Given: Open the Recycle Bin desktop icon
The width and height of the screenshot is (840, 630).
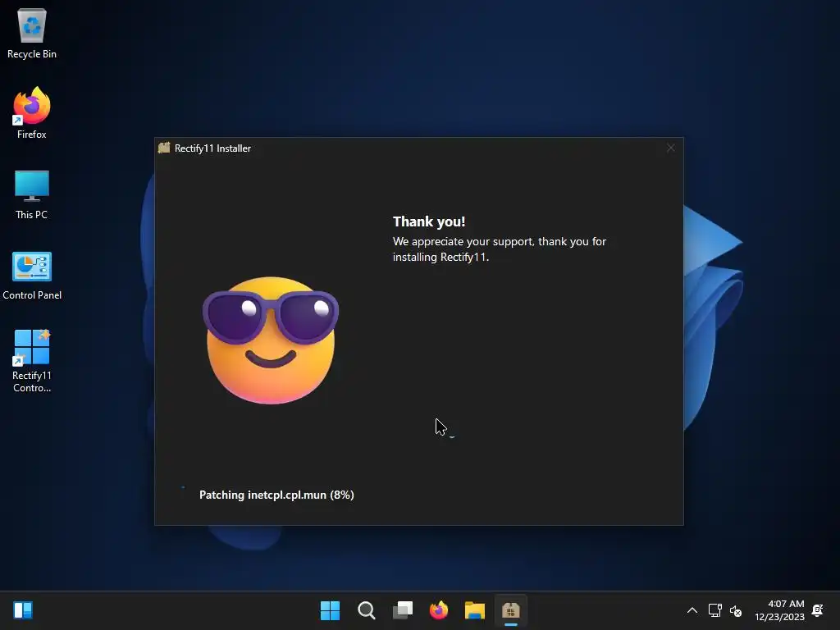Looking at the screenshot, I should click(x=32, y=33).
